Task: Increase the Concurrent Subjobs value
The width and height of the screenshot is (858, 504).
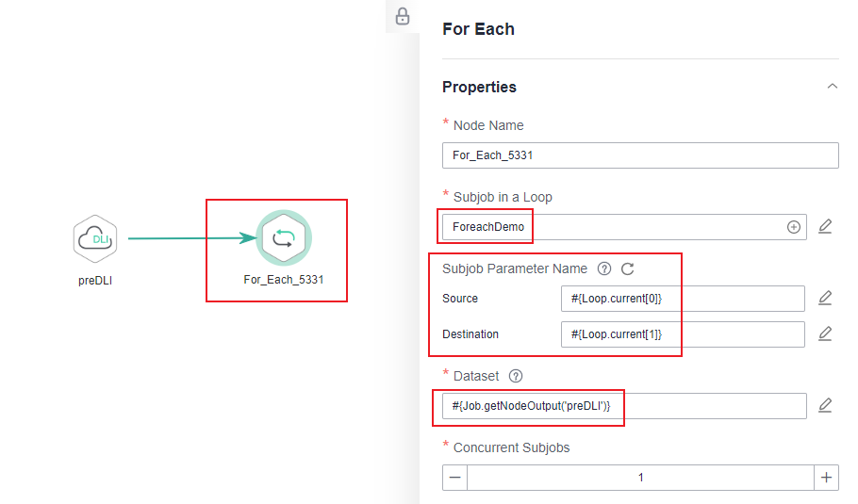Action: 826,478
